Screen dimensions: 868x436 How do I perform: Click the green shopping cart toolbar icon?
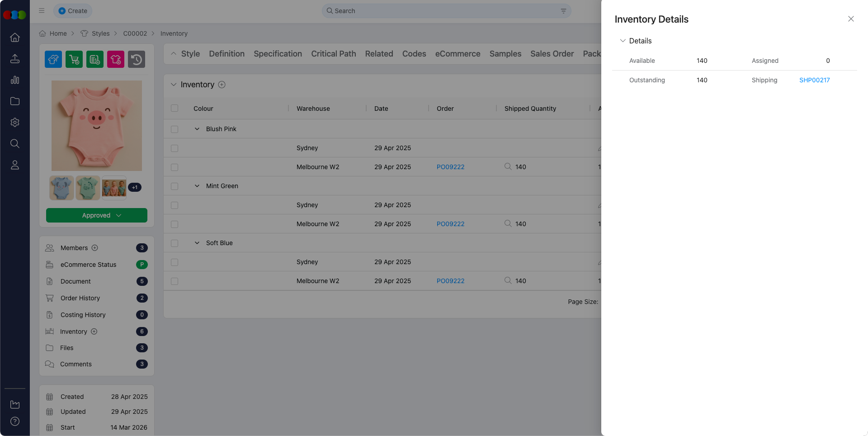click(74, 60)
